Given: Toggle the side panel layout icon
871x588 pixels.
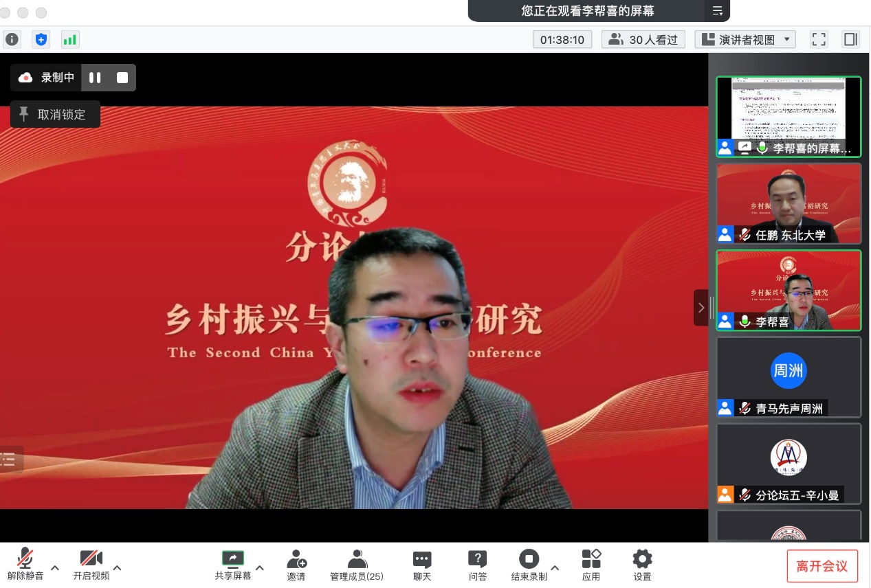Looking at the screenshot, I should 851,39.
